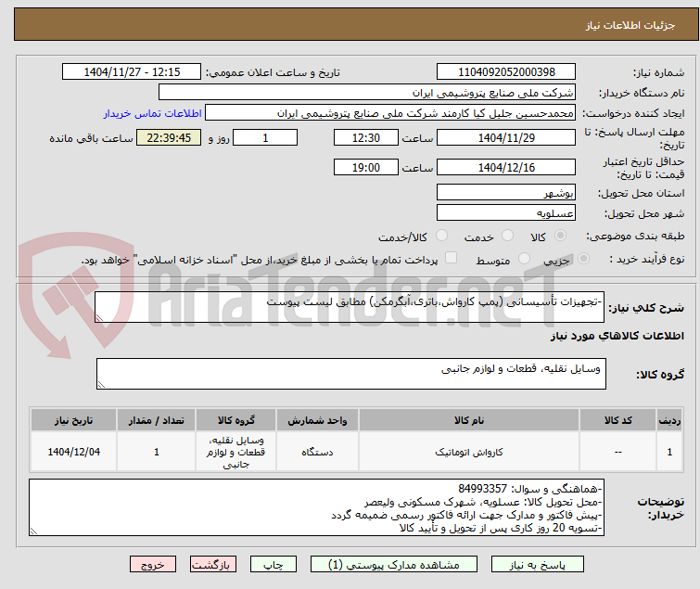The image size is (700, 589).
Task: Open the اطلاعات تماس خریدار link
Action: [153, 113]
